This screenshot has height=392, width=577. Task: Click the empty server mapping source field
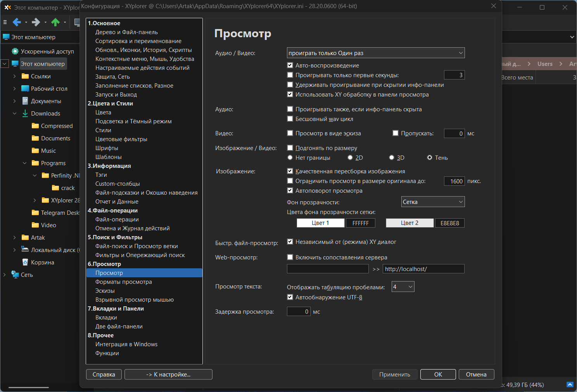click(328, 269)
